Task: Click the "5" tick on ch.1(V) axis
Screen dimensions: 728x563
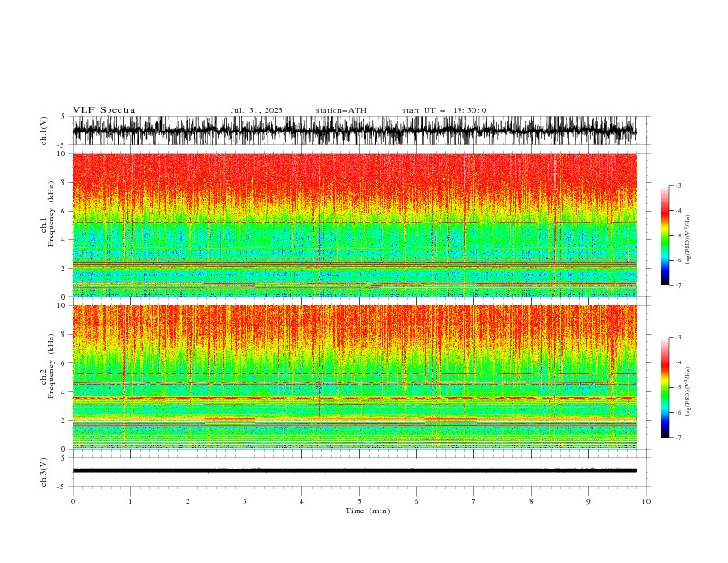Action: click(63, 117)
